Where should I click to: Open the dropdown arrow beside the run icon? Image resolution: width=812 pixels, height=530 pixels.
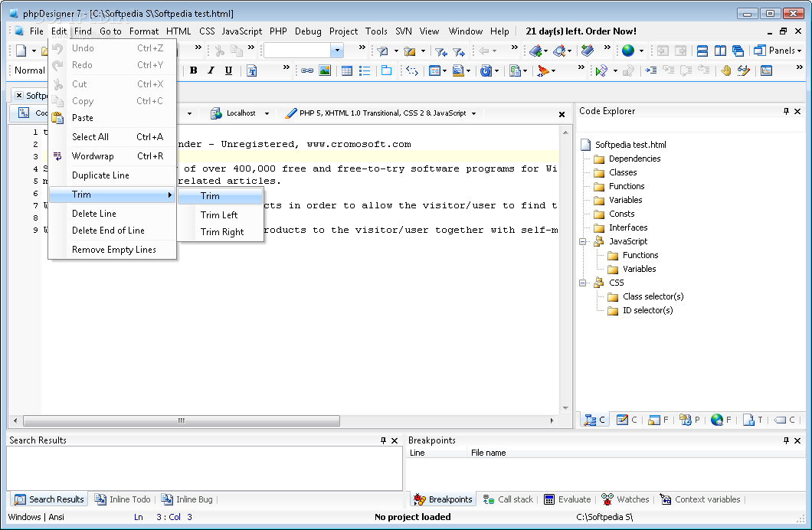coord(615,71)
